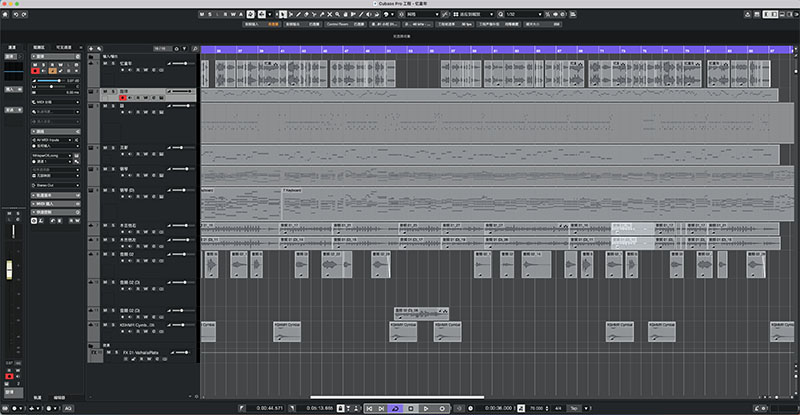Click the 76.000 tempo value field
Image resolution: width=800 pixels, height=415 pixels.
pyautogui.click(x=536, y=408)
